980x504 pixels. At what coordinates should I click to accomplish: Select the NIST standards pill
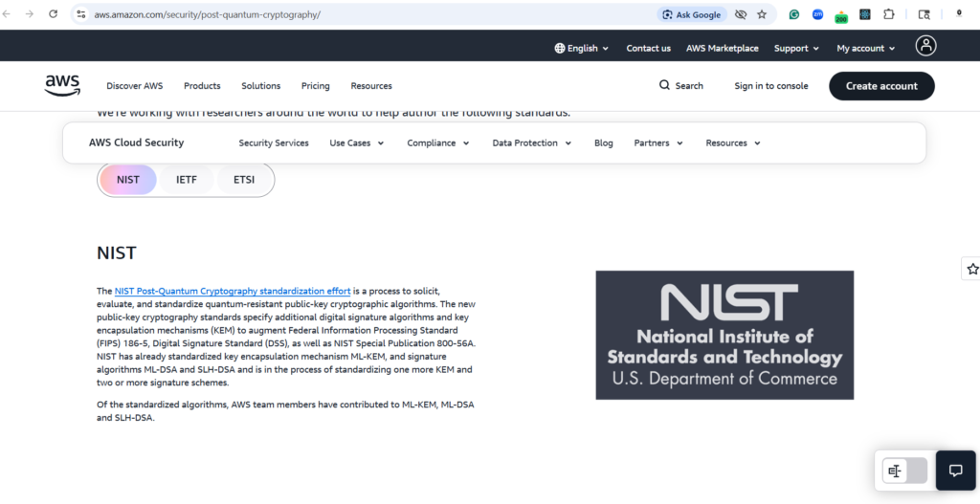[128, 179]
